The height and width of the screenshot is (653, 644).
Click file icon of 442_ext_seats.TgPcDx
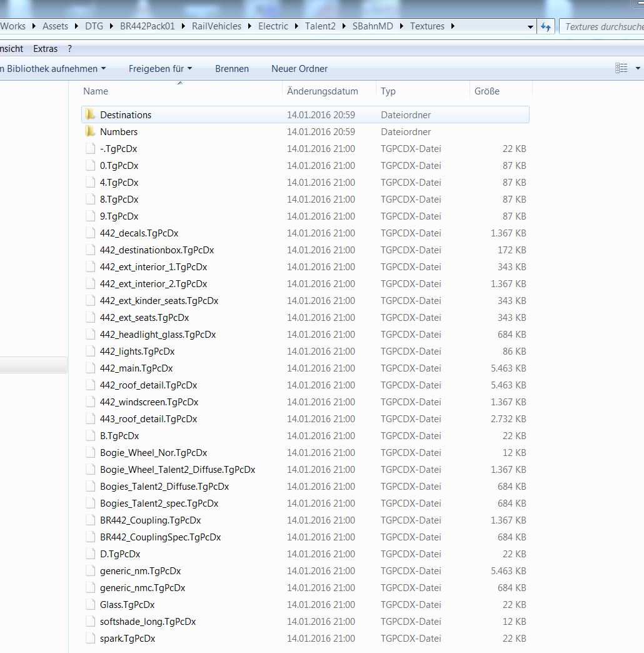coord(90,317)
